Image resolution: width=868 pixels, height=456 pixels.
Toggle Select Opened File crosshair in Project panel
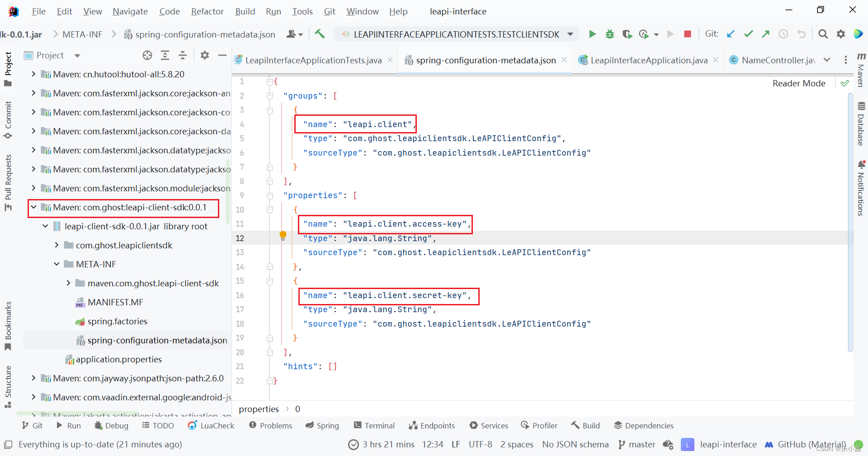147,55
